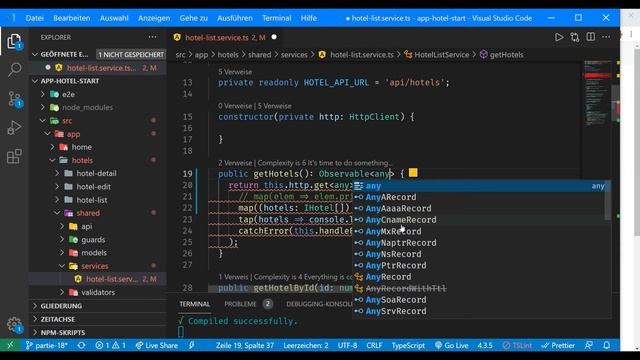Select AnyRecord class suggestion
The width and height of the screenshot is (640, 360).
click(x=481, y=277)
